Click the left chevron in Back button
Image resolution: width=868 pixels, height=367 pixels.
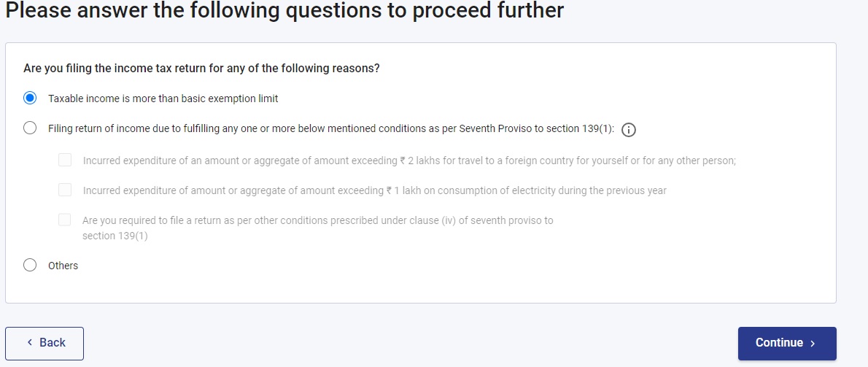(30, 343)
